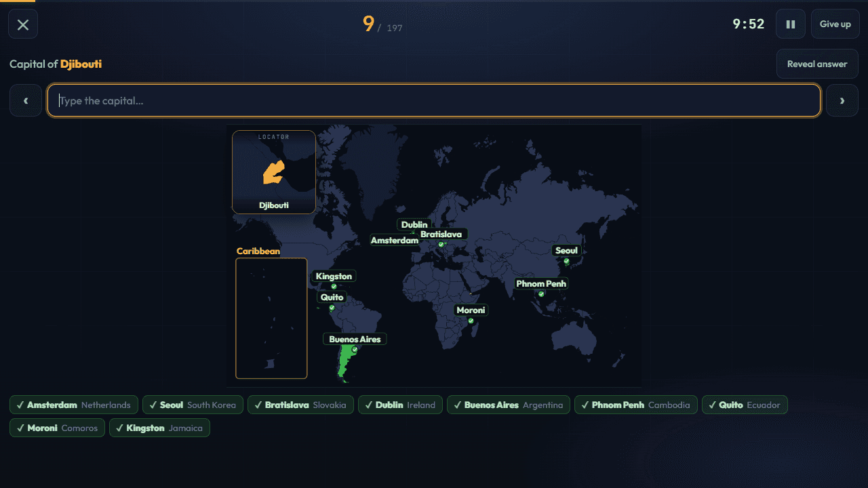The height and width of the screenshot is (488, 868).
Task: Click the Bratislava map label
Action: point(441,235)
